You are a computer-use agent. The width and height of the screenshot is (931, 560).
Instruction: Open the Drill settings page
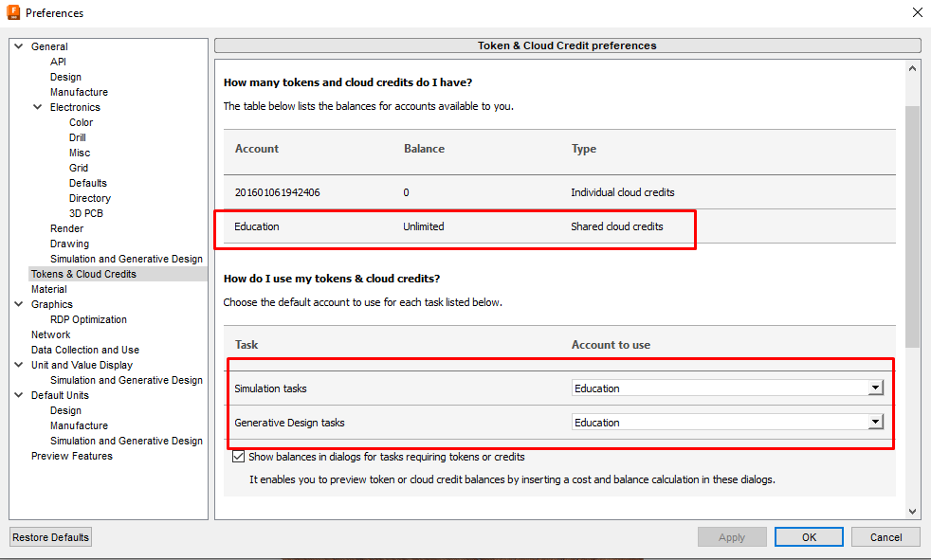pyautogui.click(x=76, y=136)
